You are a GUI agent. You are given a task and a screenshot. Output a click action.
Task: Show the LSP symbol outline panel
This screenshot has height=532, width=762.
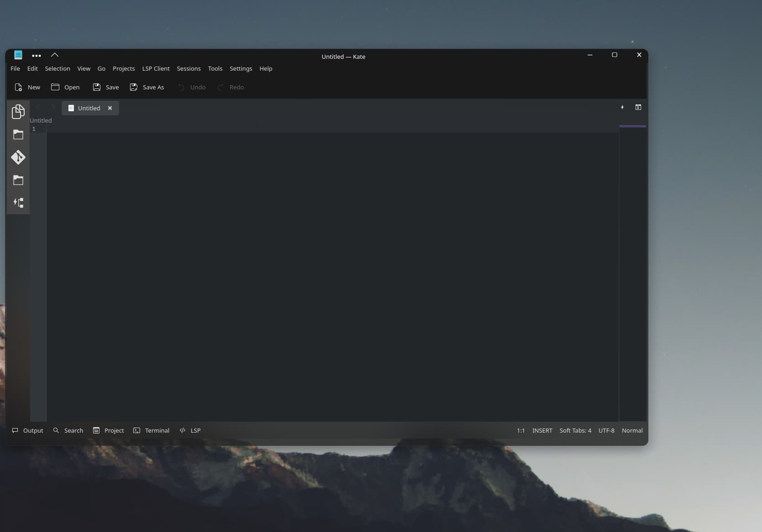tap(18, 202)
